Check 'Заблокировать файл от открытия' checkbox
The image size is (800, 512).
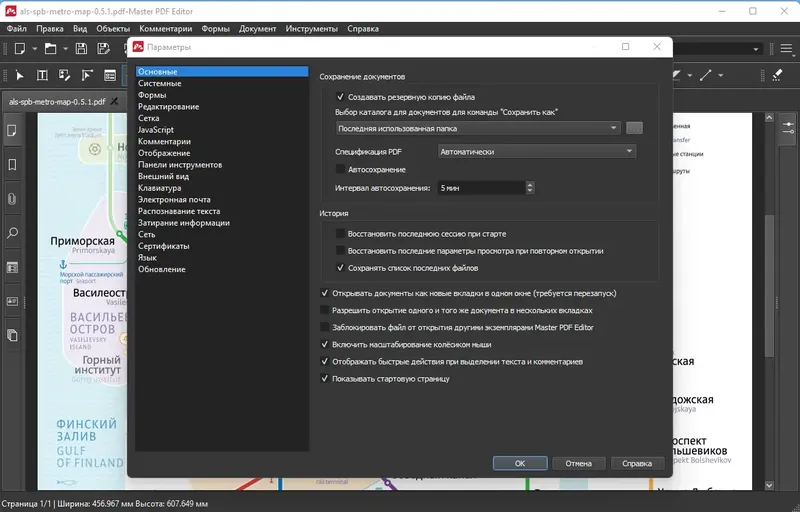pos(324,327)
